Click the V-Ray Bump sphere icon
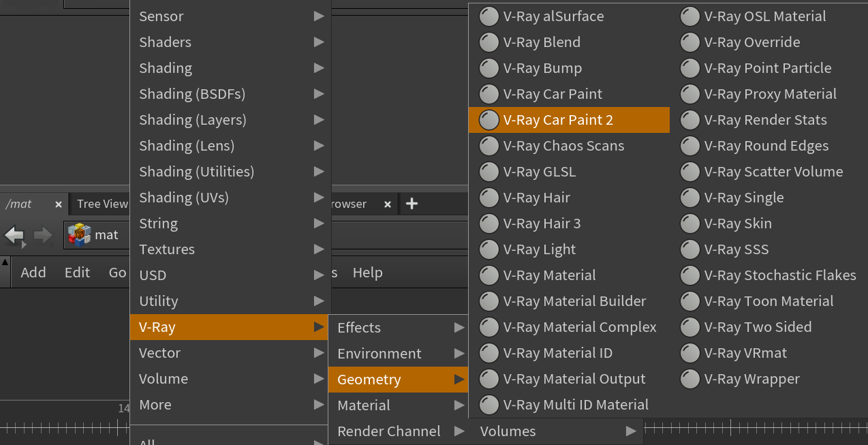 pos(489,68)
